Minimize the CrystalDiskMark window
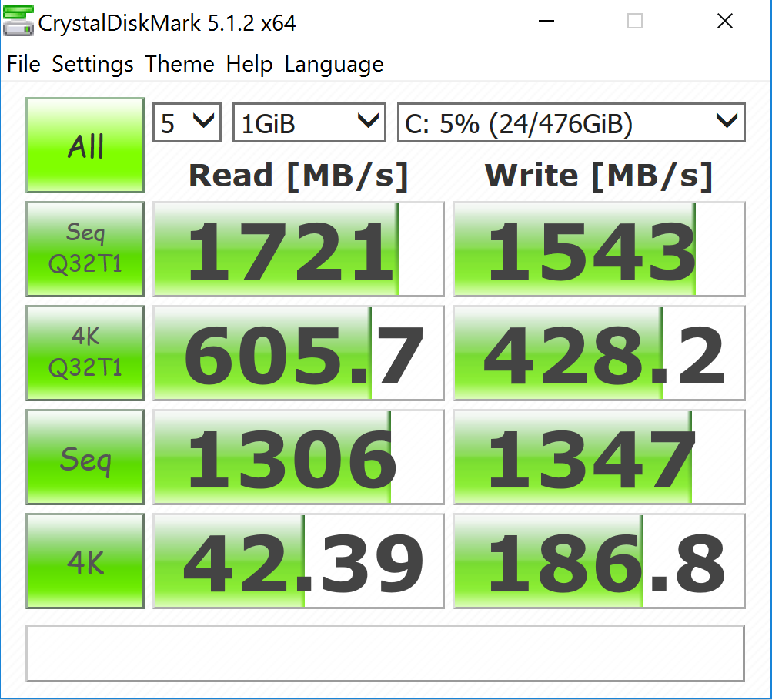Screen dimensions: 772x700 click(546, 22)
